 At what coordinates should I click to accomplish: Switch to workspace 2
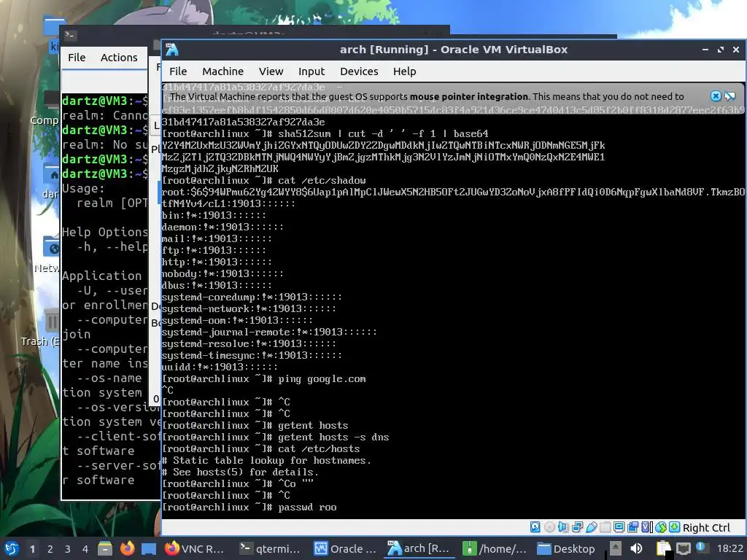50,549
